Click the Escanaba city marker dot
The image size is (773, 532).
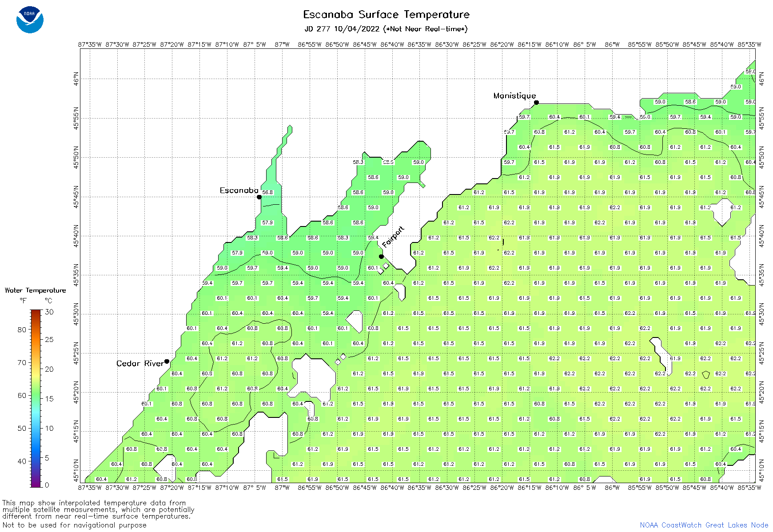click(x=259, y=197)
